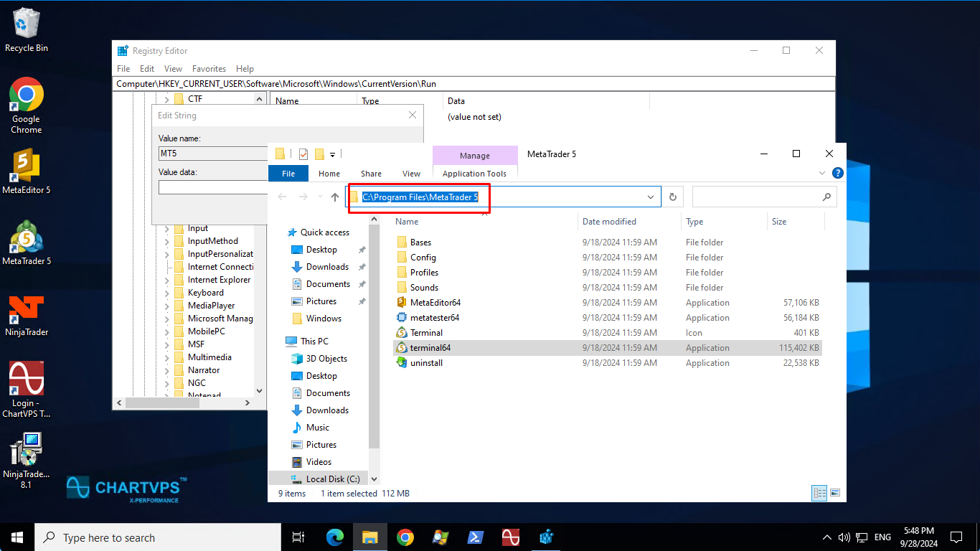Open PowerShell from the taskbar
Screen dimensions: 980x551
point(475,537)
